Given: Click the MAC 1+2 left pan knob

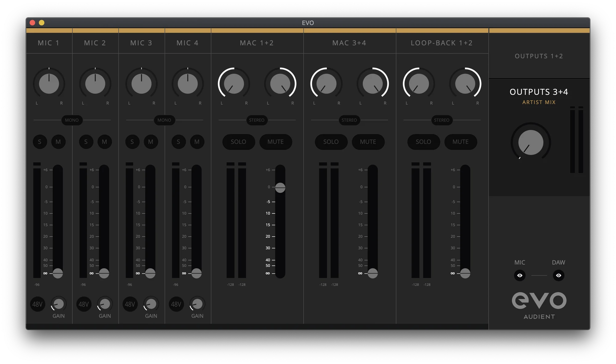Looking at the screenshot, I should (234, 83).
